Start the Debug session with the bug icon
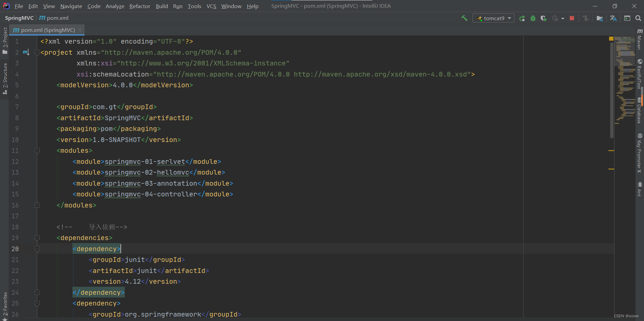The image size is (644, 321). (x=533, y=18)
